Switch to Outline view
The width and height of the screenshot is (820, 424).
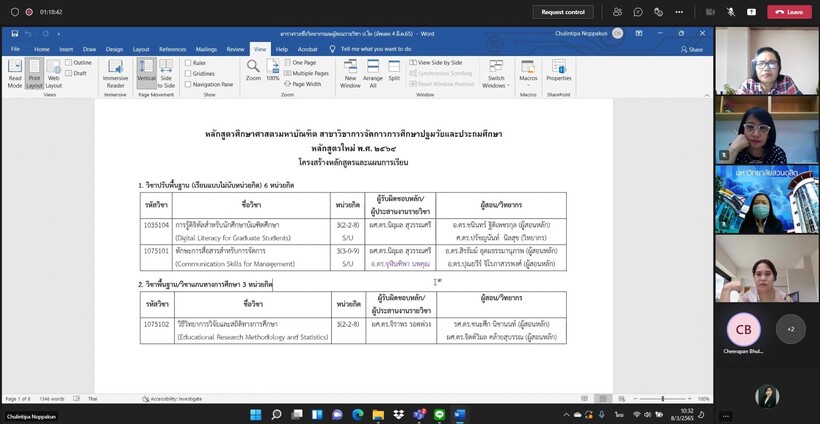(78, 63)
